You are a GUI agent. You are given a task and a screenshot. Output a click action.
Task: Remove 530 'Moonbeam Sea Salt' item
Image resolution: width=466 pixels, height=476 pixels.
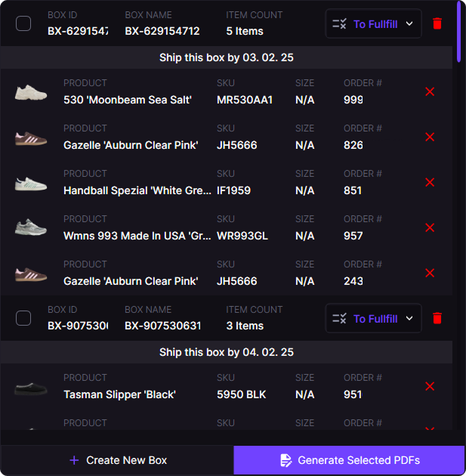pos(430,91)
